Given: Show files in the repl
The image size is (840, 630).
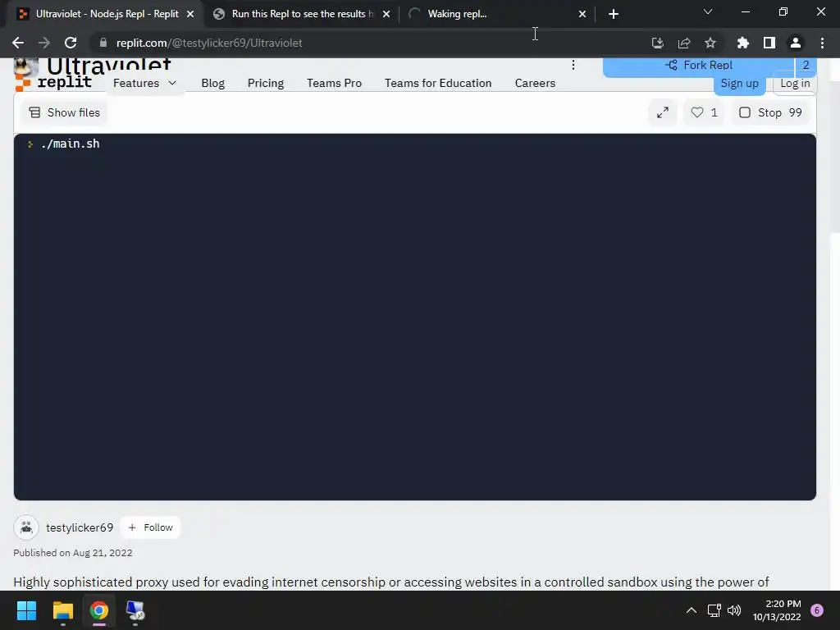Looking at the screenshot, I should tap(64, 112).
